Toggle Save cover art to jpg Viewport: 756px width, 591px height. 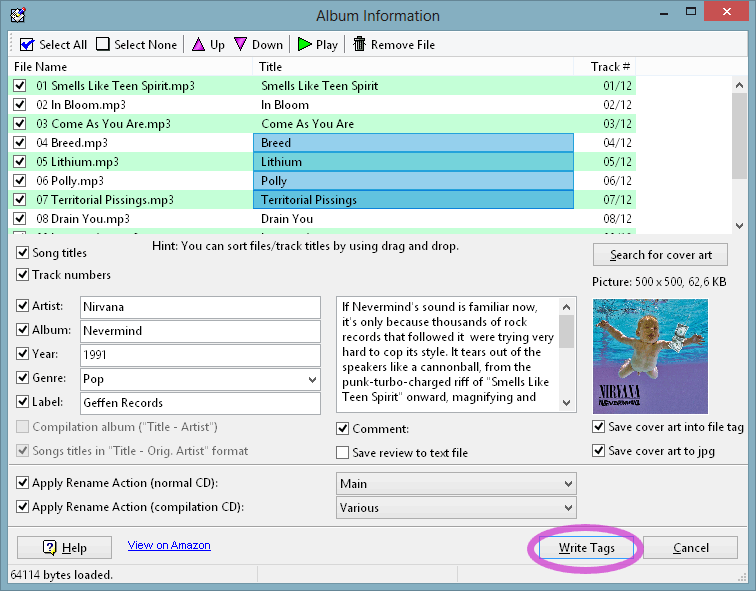pos(598,451)
